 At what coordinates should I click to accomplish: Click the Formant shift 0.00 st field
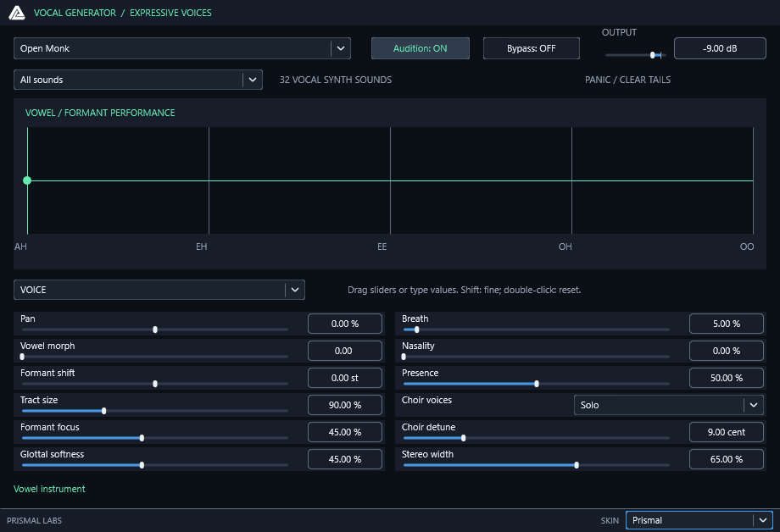pyautogui.click(x=345, y=378)
